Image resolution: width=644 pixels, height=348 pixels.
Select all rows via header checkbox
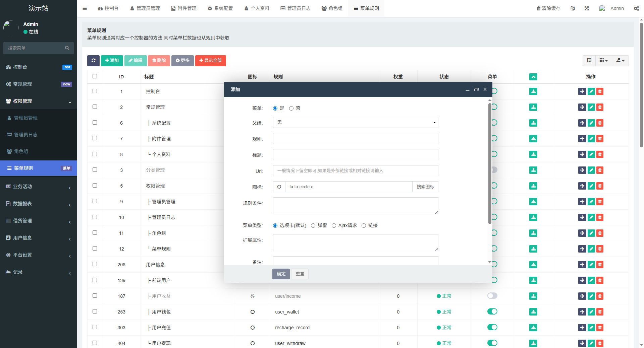tap(95, 76)
